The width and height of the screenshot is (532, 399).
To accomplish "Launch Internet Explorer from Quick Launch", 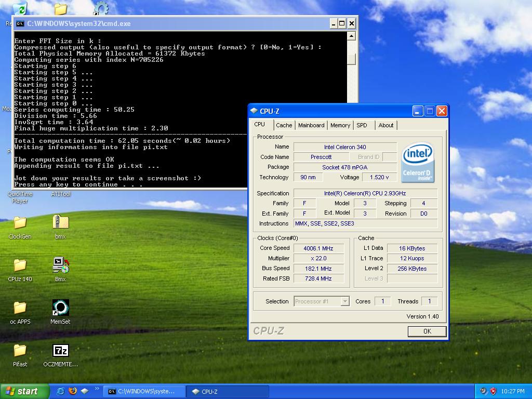I will click(x=60, y=391).
